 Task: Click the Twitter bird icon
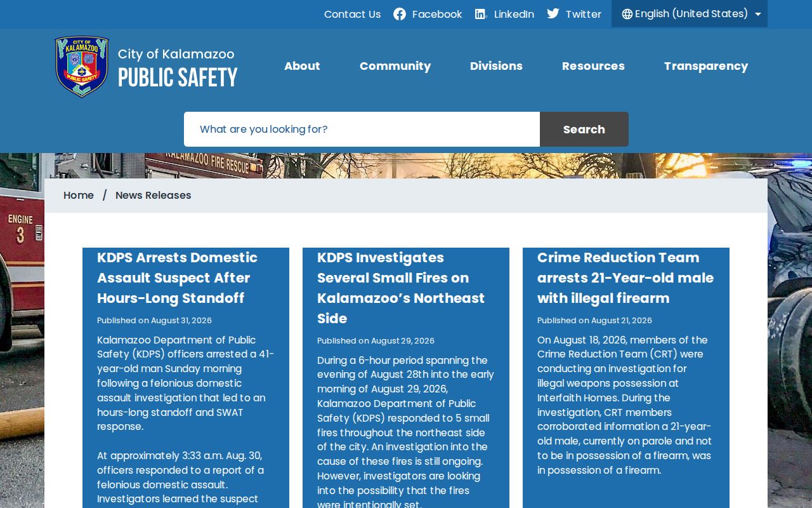point(553,14)
